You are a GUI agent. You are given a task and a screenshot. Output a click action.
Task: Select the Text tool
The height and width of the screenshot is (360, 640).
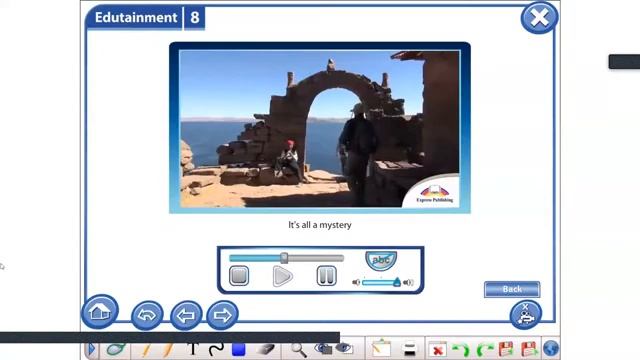pyautogui.click(x=192, y=349)
